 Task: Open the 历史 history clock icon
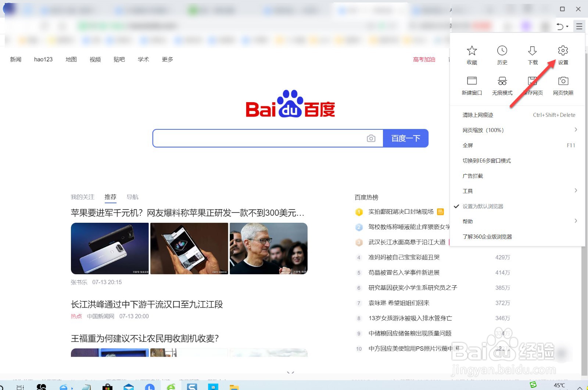502,55
